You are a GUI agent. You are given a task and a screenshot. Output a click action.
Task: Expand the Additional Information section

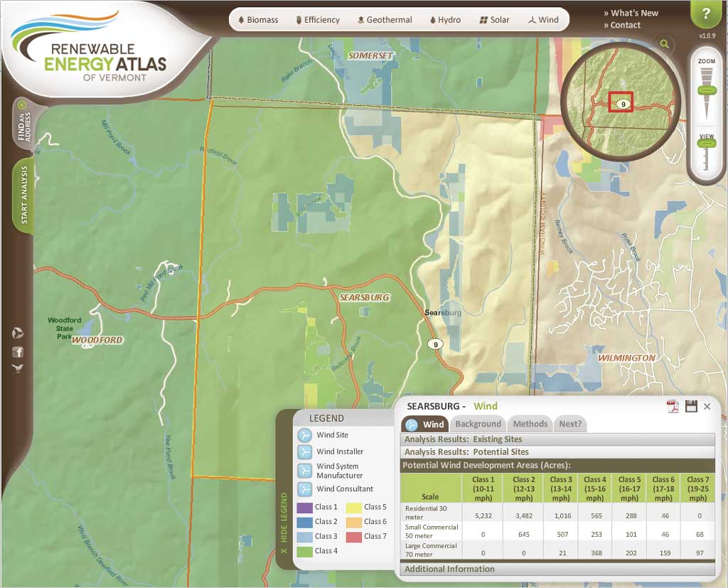[x=557, y=569]
